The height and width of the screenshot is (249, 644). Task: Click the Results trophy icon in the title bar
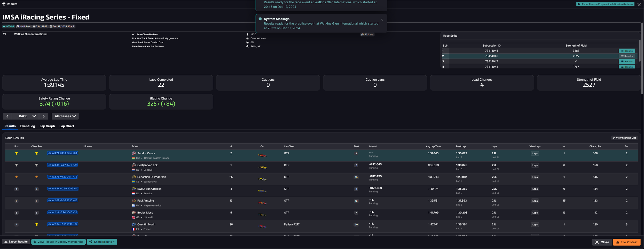(4, 4)
